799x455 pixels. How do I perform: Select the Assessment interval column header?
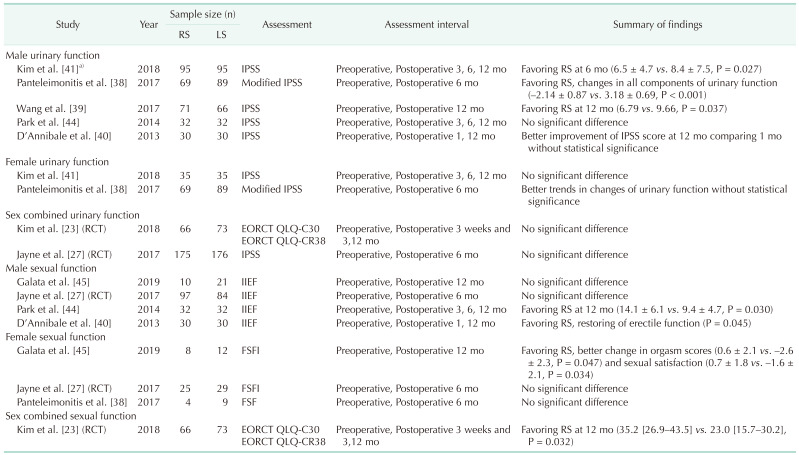click(417, 22)
